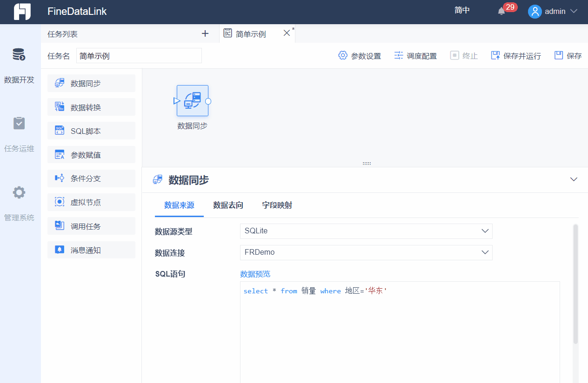Select the 数据同步 node on canvas
Image resolution: width=588 pixels, height=383 pixels.
click(193, 100)
